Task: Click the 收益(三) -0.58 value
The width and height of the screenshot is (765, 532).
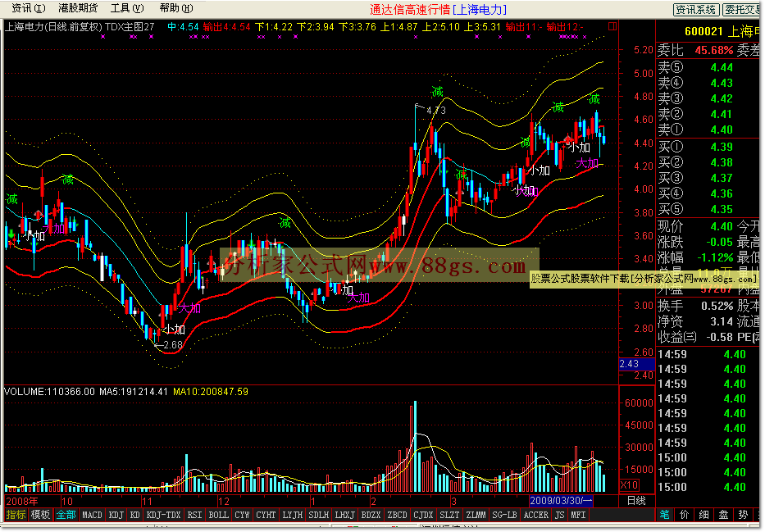Action: (720, 338)
